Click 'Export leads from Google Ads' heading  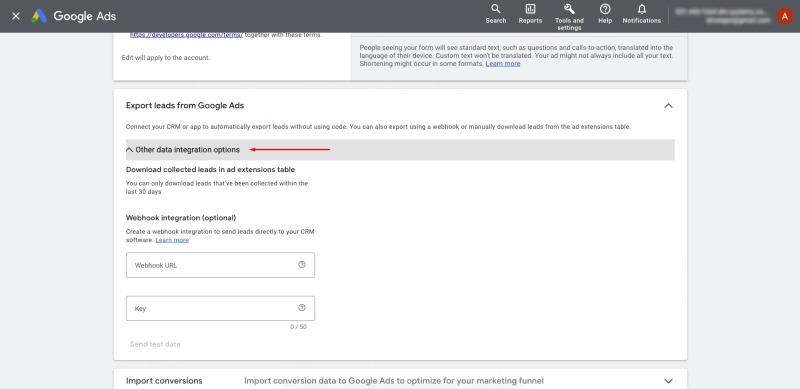pos(185,106)
